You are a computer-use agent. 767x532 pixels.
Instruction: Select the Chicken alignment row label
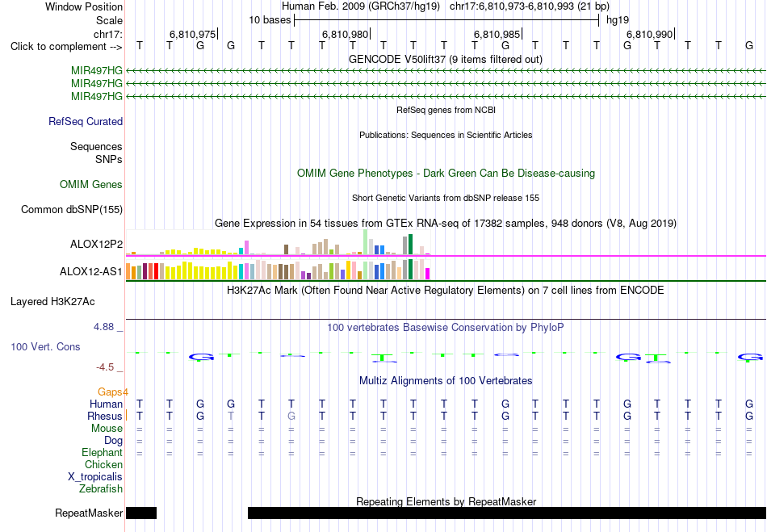(103, 464)
